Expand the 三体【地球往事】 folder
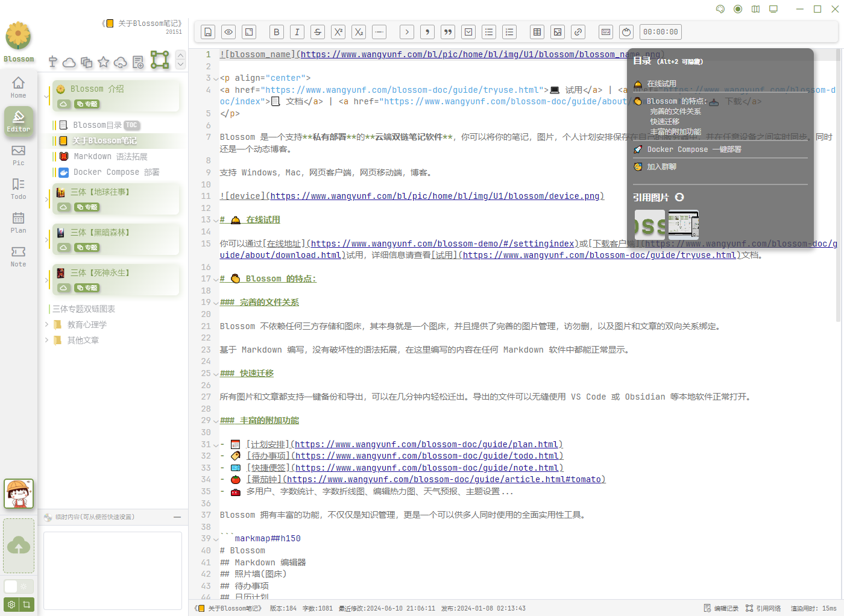Image resolution: width=844 pixels, height=616 pixels. 46,199
